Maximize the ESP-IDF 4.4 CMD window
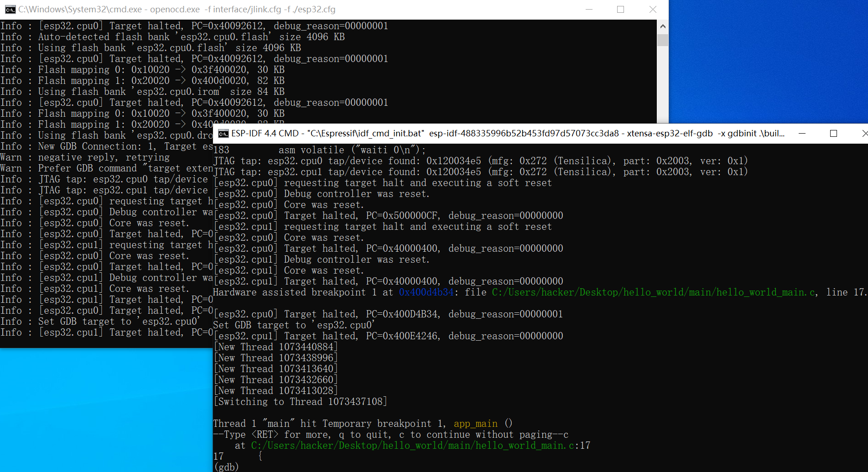The height and width of the screenshot is (472, 868). tap(833, 134)
